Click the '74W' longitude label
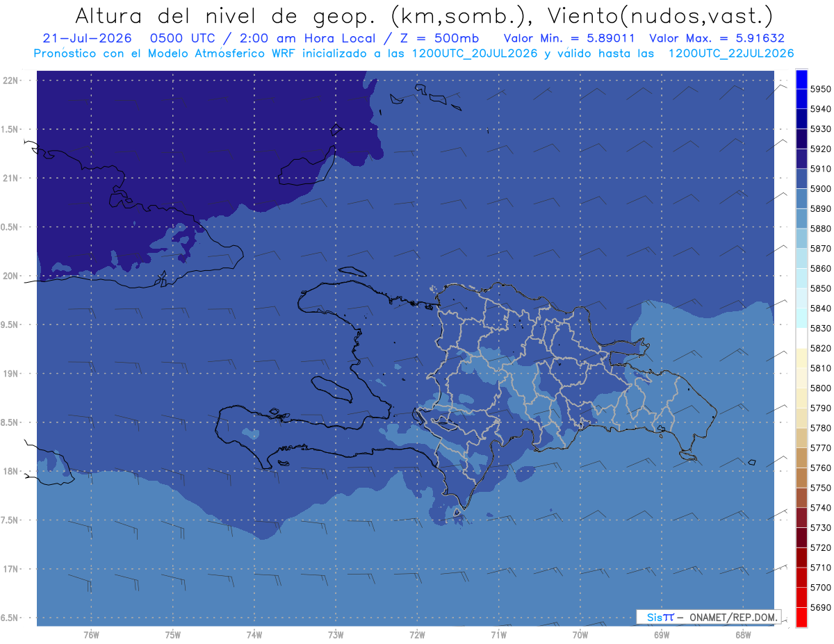The image size is (834, 644). pyautogui.click(x=254, y=634)
